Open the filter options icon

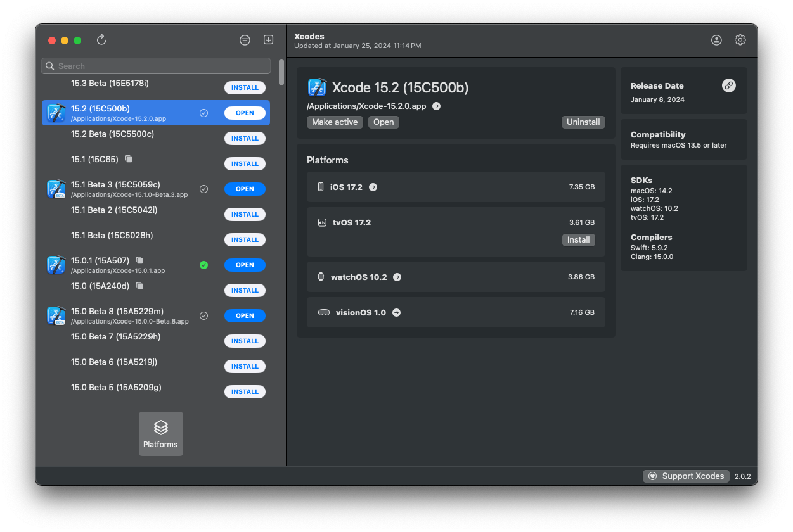[x=245, y=40]
